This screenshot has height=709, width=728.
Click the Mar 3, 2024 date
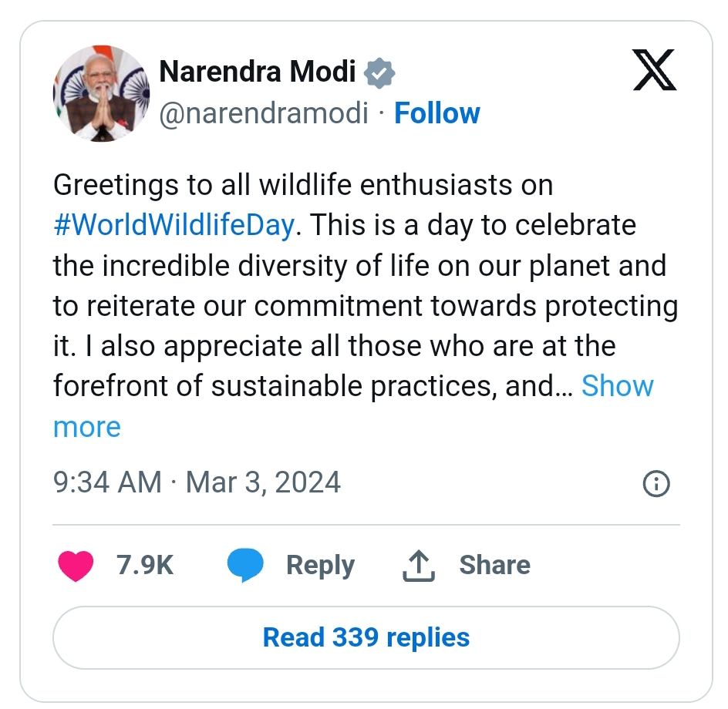(x=261, y=482)
